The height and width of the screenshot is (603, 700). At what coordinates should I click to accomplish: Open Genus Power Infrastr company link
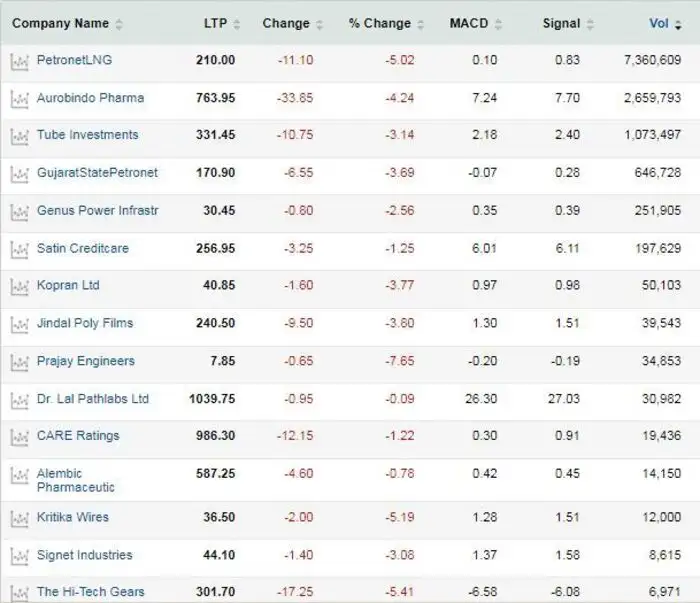[97, 211]
